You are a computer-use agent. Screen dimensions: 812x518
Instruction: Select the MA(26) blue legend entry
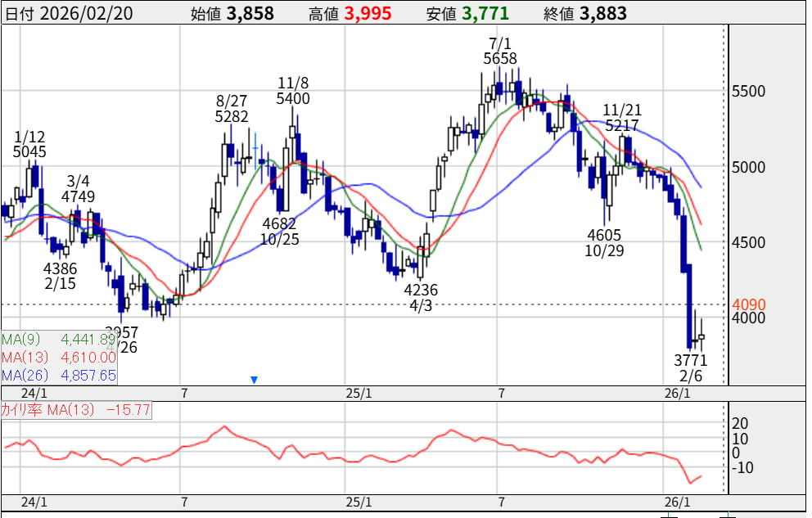click(58, 376)
